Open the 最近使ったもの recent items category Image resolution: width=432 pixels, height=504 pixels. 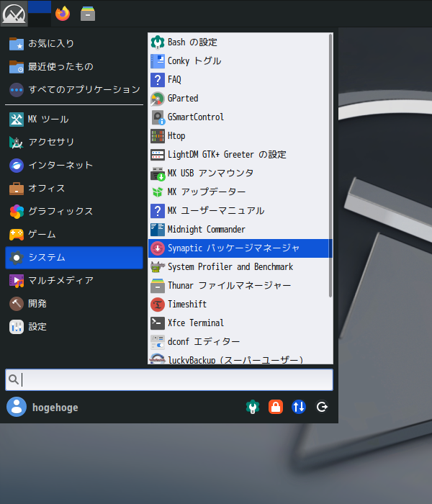click(x=74, y=66)
